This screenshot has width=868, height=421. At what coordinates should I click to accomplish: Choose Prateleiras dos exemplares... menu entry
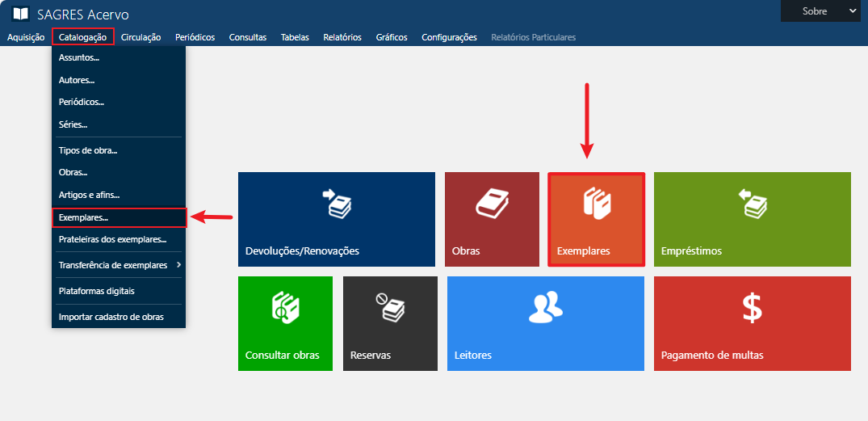click(112, 239)
